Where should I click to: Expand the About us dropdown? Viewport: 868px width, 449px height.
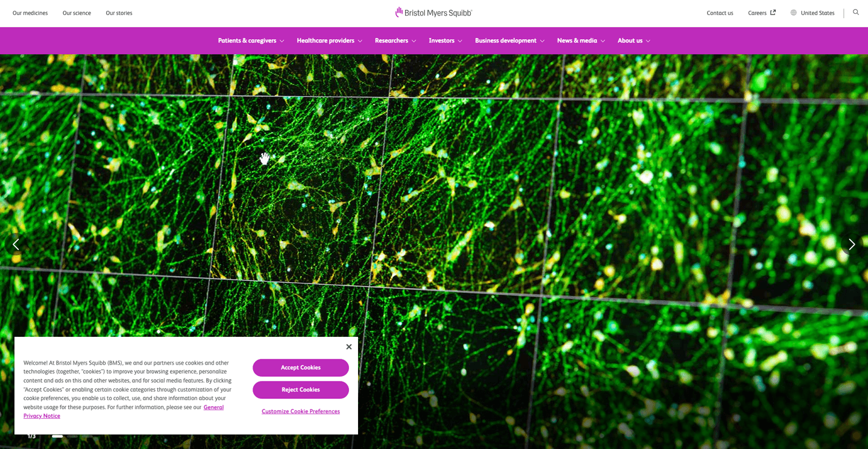pos(634,40)
